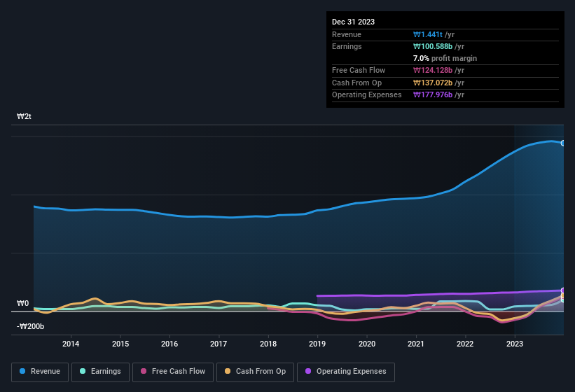Click the 2023 x-axis label

pos(515,344)
